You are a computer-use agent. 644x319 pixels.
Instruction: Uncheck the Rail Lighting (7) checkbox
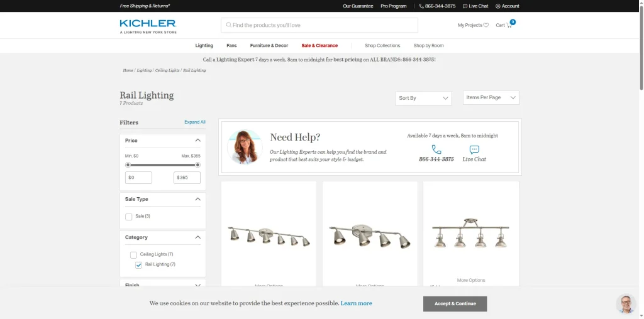(x=139, y=265)
